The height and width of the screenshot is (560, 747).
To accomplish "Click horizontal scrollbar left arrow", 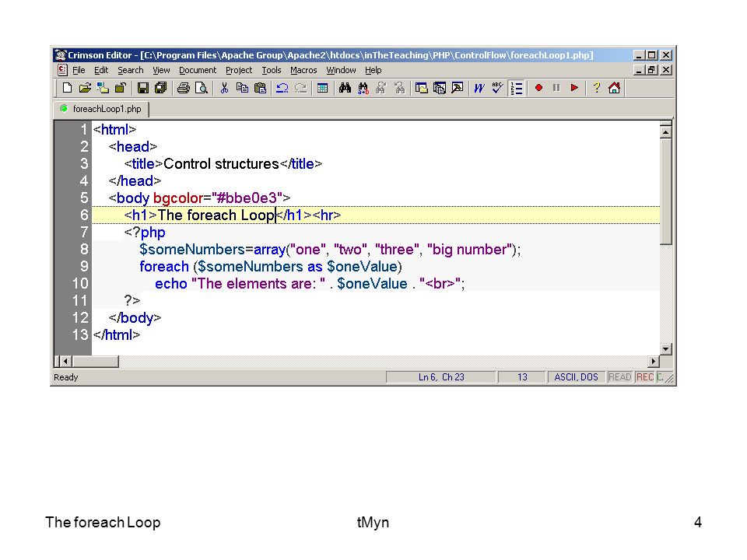I will click(66, 362).
